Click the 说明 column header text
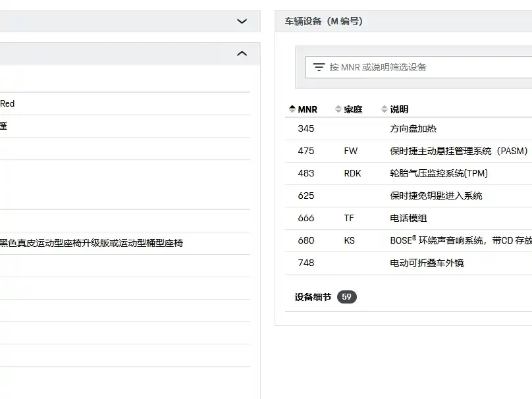This screenshot has height=399, width=532. click(x=399, y=109)
